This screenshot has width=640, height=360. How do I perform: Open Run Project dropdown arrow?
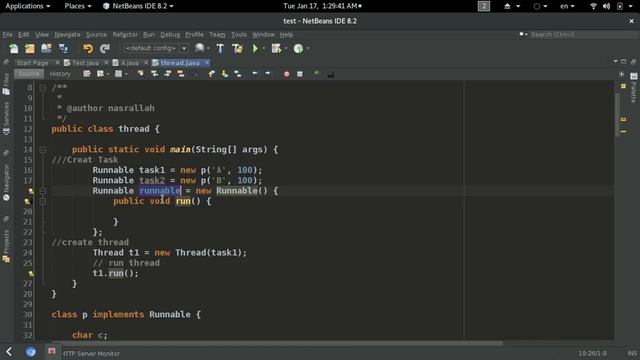point(264,49)
